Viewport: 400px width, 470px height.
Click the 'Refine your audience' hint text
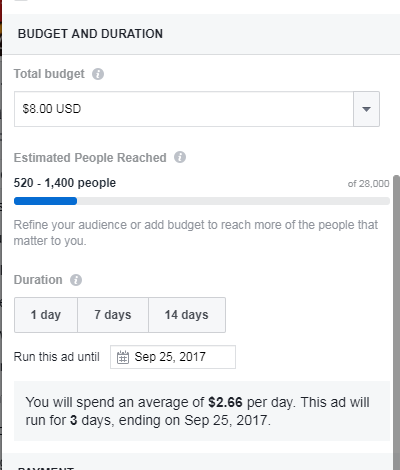tap(196, 233)
